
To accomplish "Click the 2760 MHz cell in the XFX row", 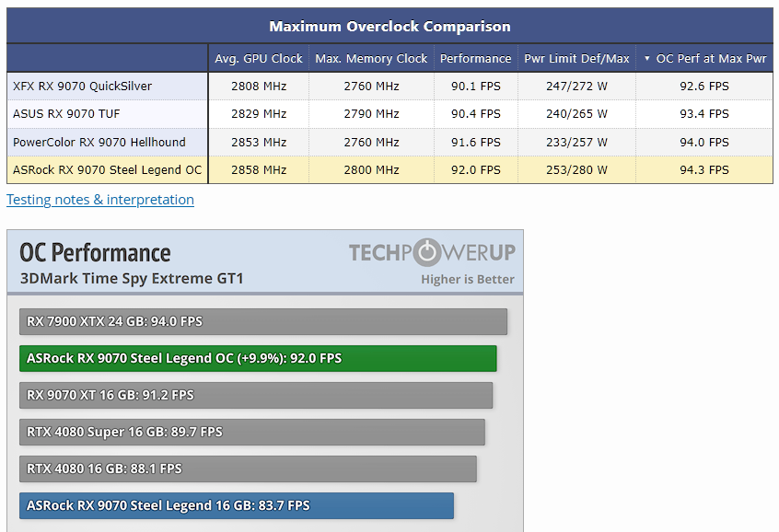I will pyautogui.click(x=371, y=86).
